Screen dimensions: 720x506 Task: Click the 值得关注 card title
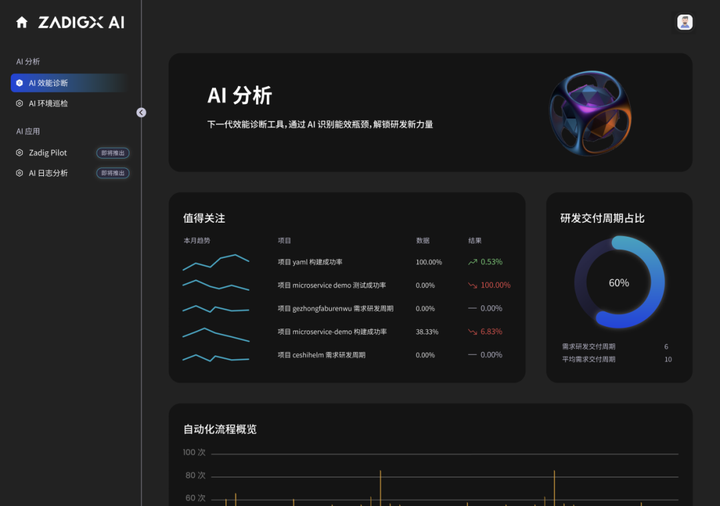[x=204, y=218]
